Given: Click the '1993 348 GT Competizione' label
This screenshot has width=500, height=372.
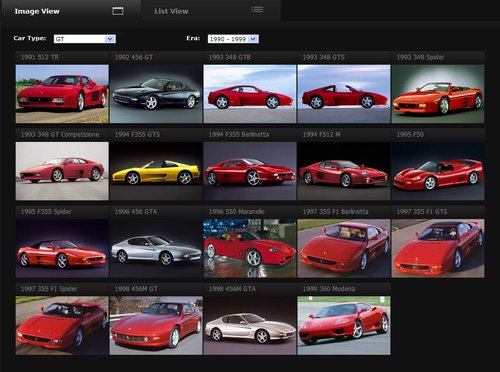Looking at the screenshot, I should pos(60,134).
